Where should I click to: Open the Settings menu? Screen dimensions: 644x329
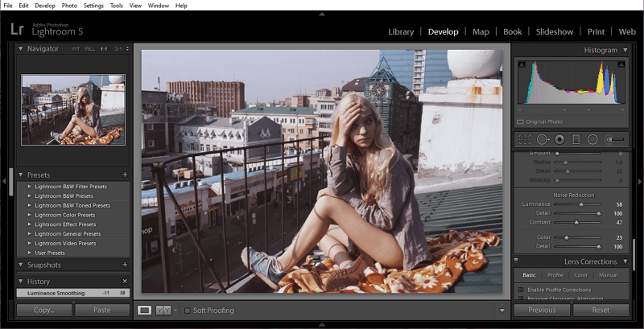tap(93, 6)
